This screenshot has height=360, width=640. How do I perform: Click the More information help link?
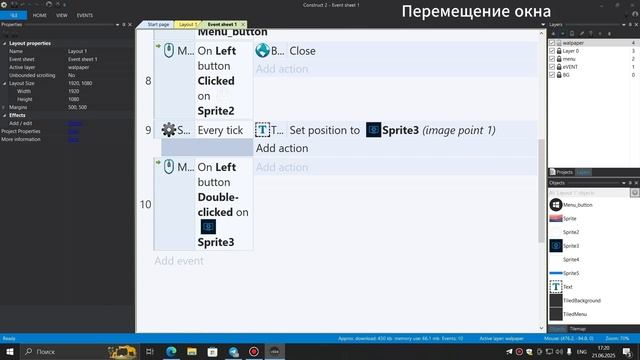pos(73,139)
